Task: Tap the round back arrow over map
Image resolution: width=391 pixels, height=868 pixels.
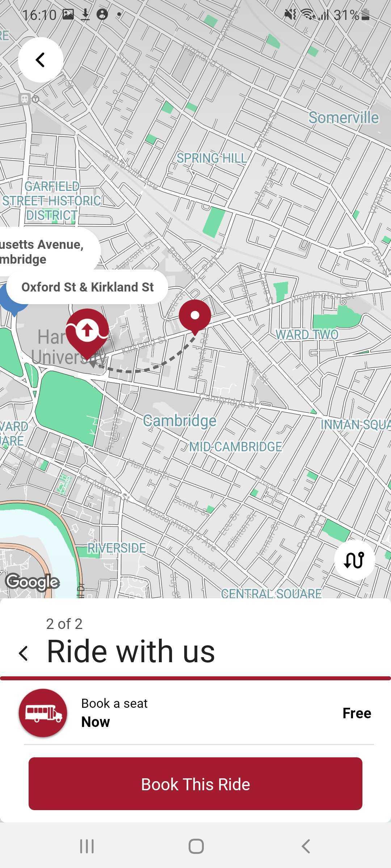Action: 41,60
